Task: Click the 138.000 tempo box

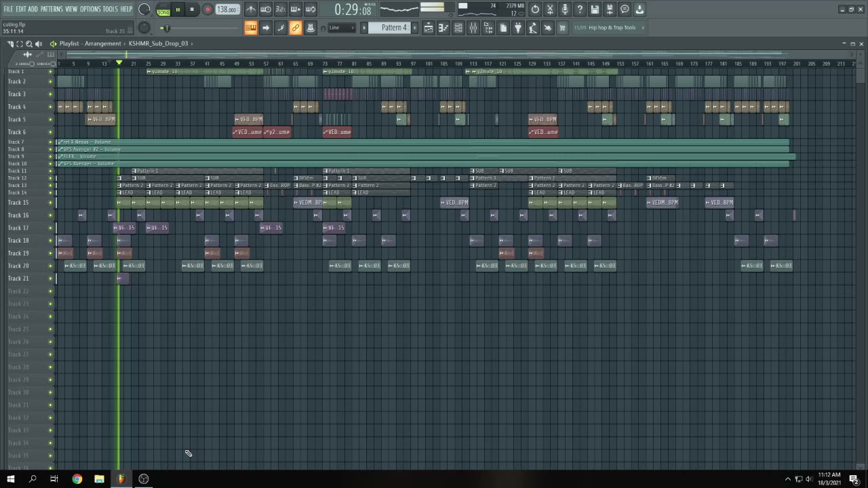Action: (x=227, y=9)
